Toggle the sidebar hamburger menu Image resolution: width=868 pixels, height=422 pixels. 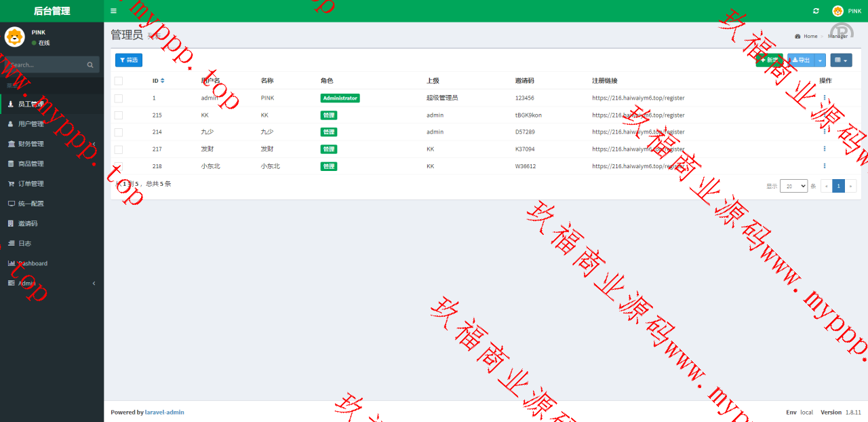113,11
